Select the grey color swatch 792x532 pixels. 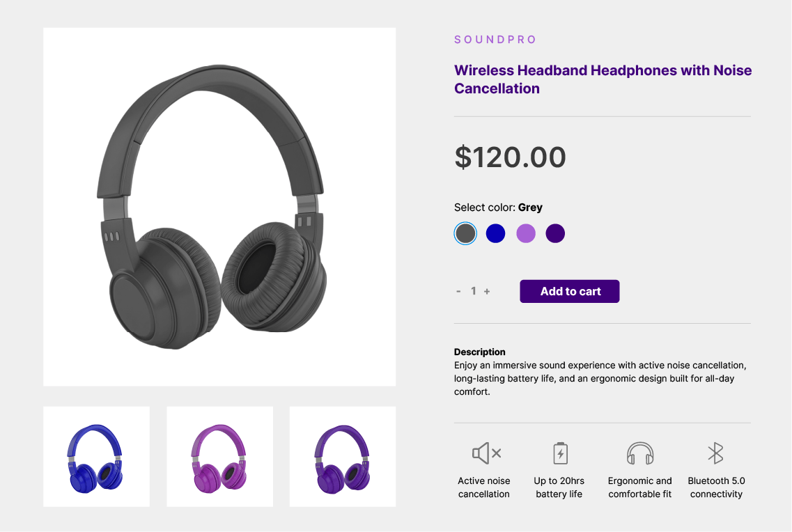tap(465, 233)
